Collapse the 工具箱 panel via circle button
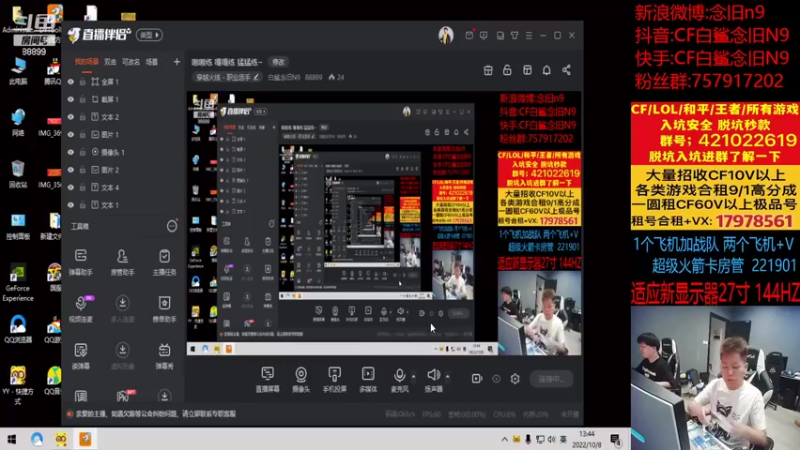Viewport: 800px width, 450px height. 172,226
